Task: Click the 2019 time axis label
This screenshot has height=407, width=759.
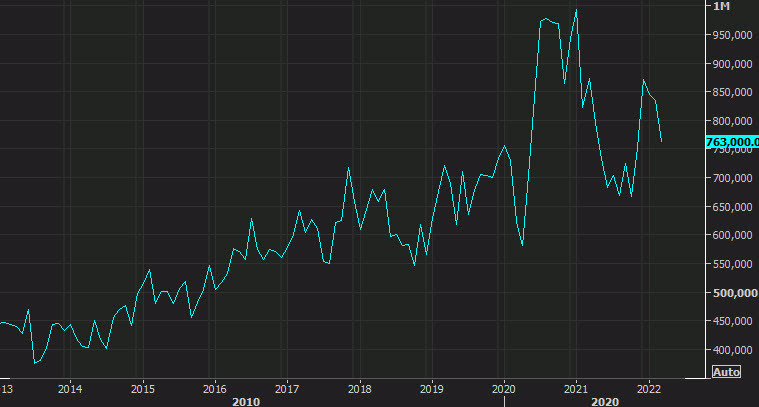Action: coord(431,387)
